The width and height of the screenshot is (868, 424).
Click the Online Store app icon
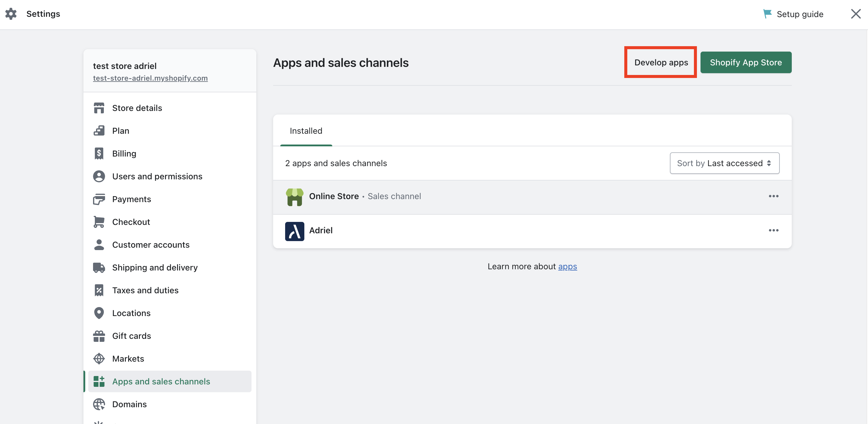[x=294, y=197]
